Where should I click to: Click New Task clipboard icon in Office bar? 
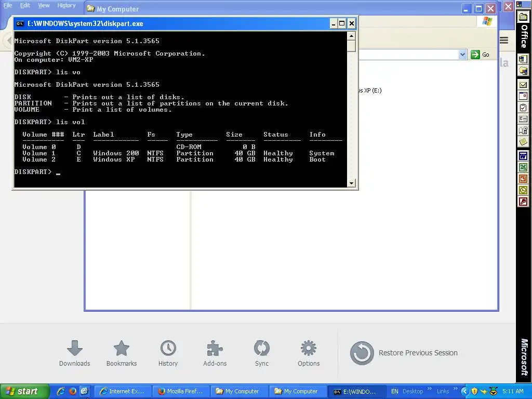click(x=523, y=108)
